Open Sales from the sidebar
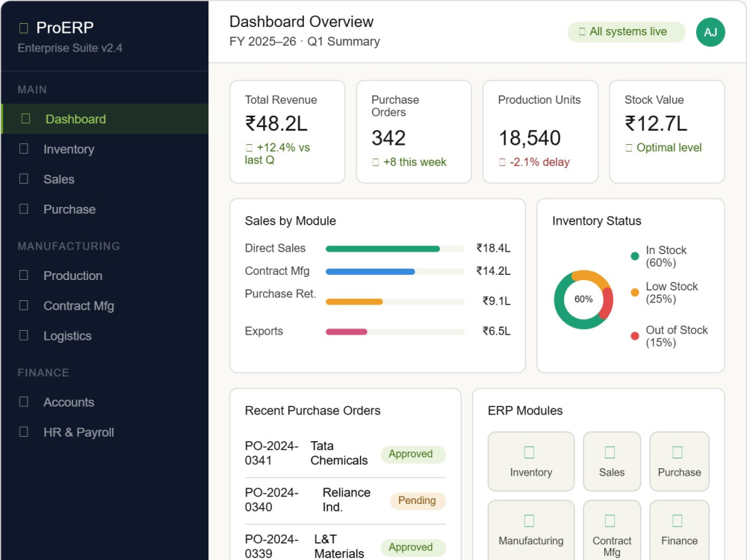The image size is (747, 560). (x=105, y=179)
